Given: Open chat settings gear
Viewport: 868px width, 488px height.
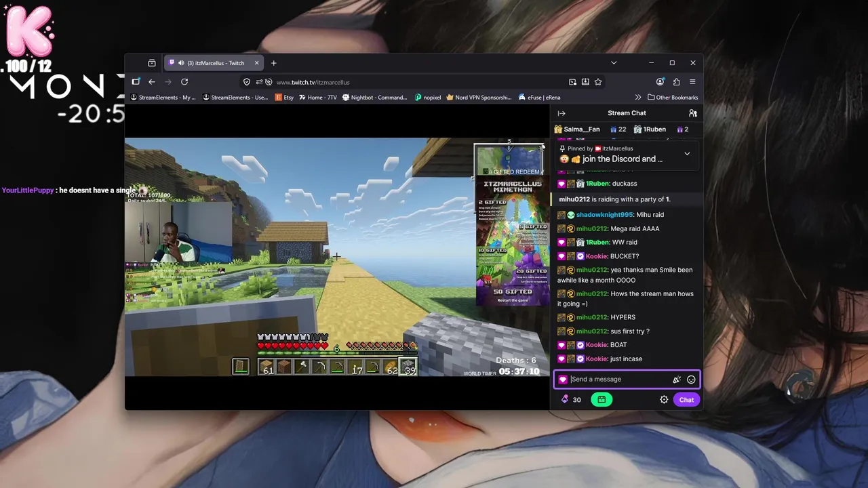Looking at the screenshot, I should (664, 400).
